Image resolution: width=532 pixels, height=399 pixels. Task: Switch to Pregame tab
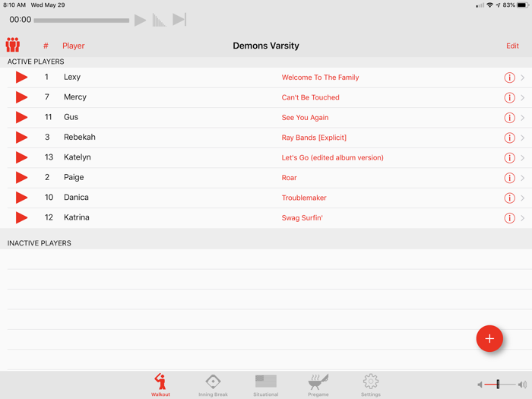tap(318, 385)
